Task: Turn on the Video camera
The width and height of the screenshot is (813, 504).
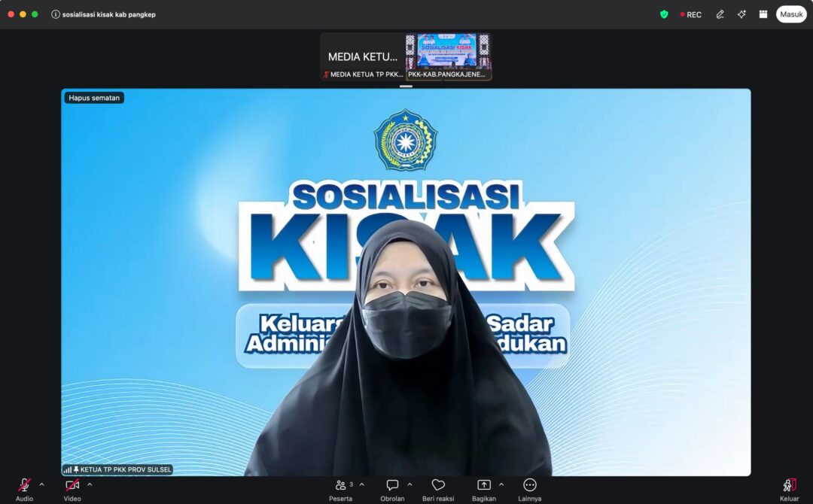Action: [x=72, y=485]
